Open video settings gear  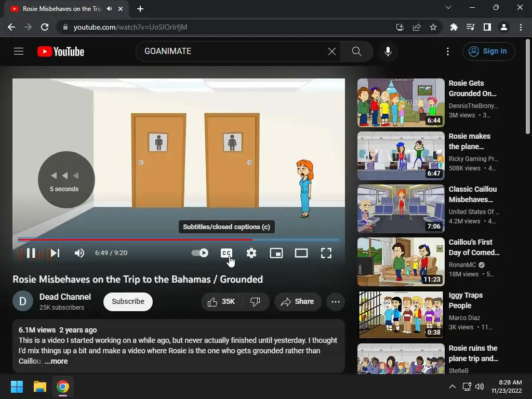(x=251, y=253)
